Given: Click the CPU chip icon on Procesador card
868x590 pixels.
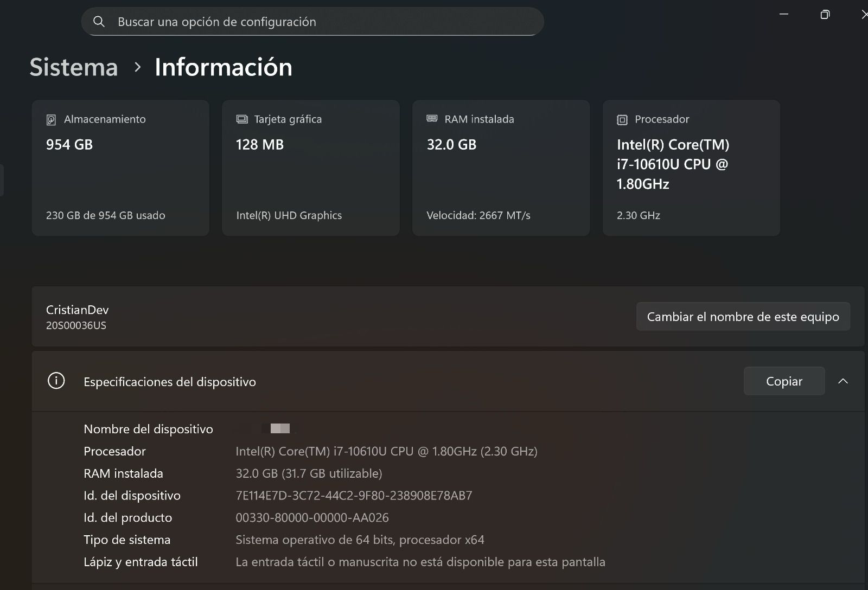Looking at the screenshot, I should point(622,119).
